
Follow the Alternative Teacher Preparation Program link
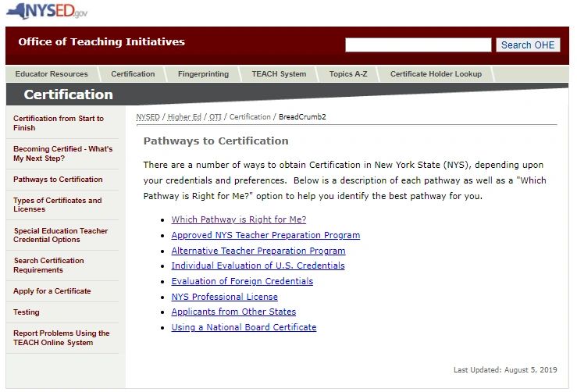[x=258, y=251]
